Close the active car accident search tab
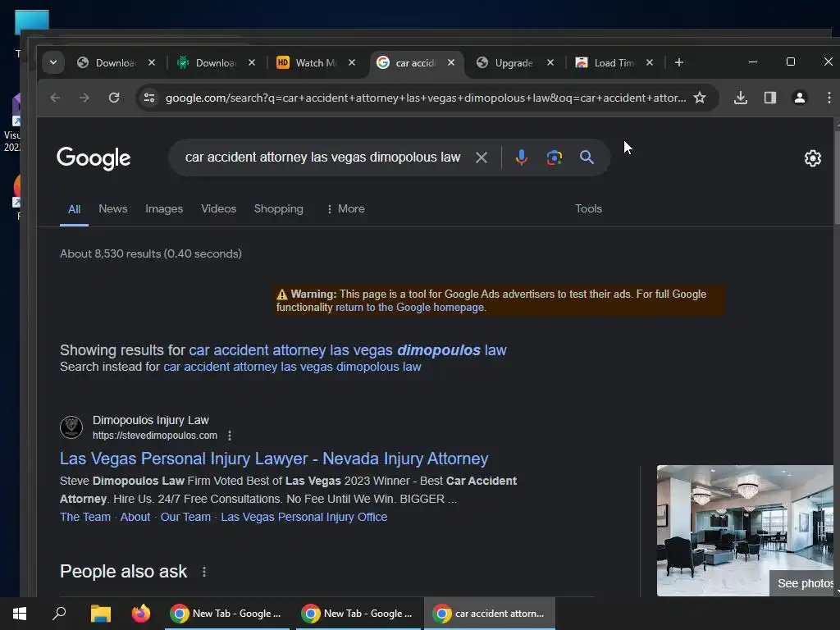 point(451,62)
